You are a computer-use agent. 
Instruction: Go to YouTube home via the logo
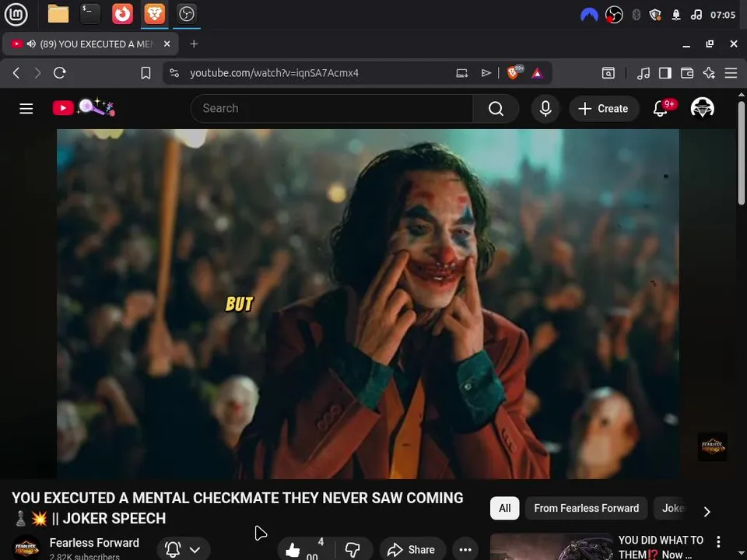click(83, 107)
